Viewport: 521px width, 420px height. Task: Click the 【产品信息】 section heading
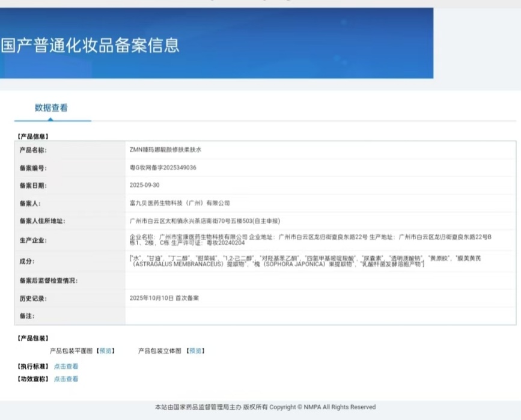32,136
